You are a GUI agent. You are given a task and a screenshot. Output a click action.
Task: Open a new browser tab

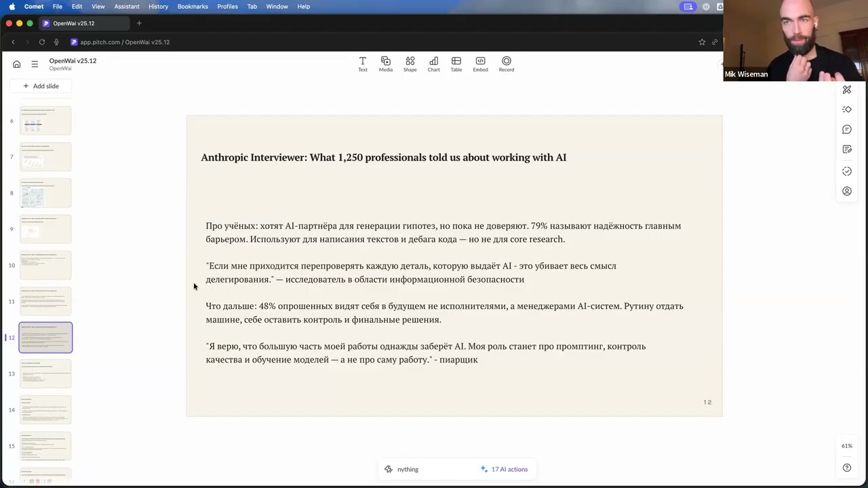coord(139,23)
